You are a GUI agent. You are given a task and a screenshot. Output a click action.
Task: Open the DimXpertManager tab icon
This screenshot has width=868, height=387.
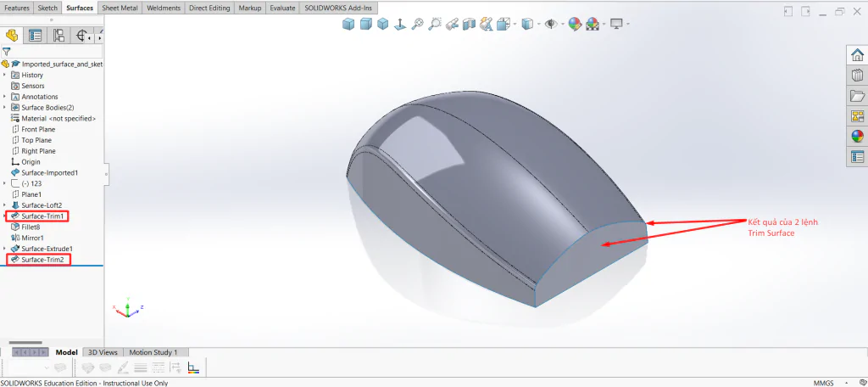click(82, 36)
